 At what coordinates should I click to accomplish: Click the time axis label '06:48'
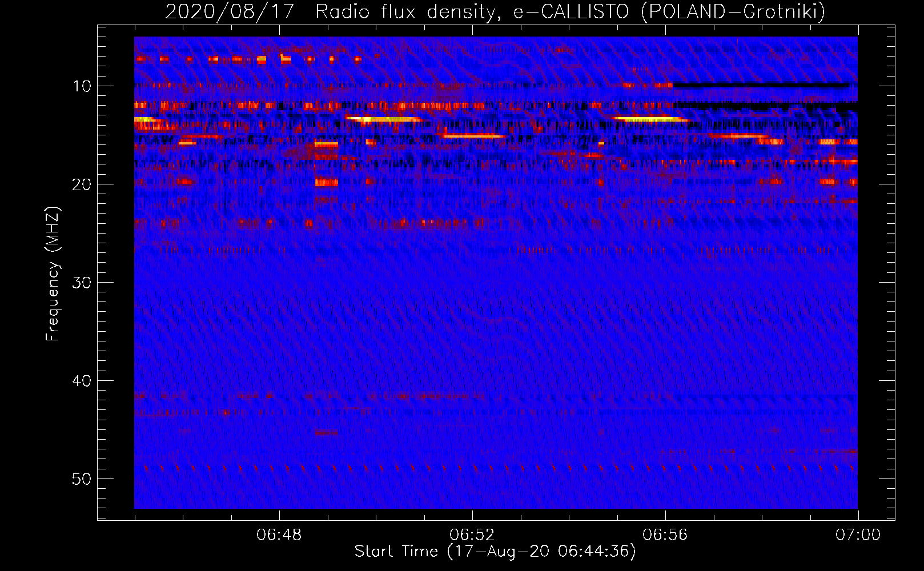point(279,535)
